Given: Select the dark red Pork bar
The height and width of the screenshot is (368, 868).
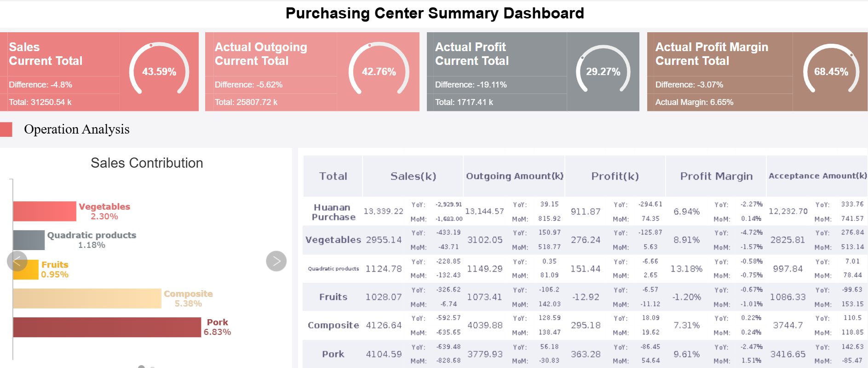Looking at the screenshot, I should 107,327.
